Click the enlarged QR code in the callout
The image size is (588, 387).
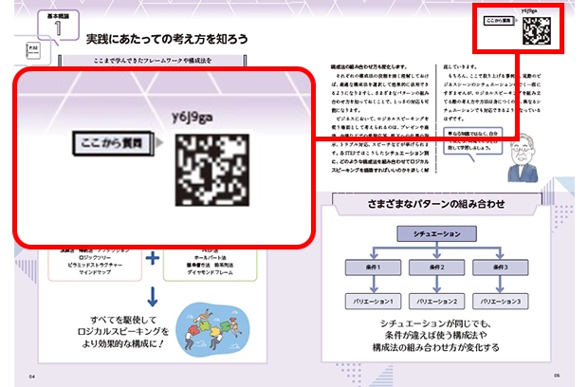click(x=212, y=170)
